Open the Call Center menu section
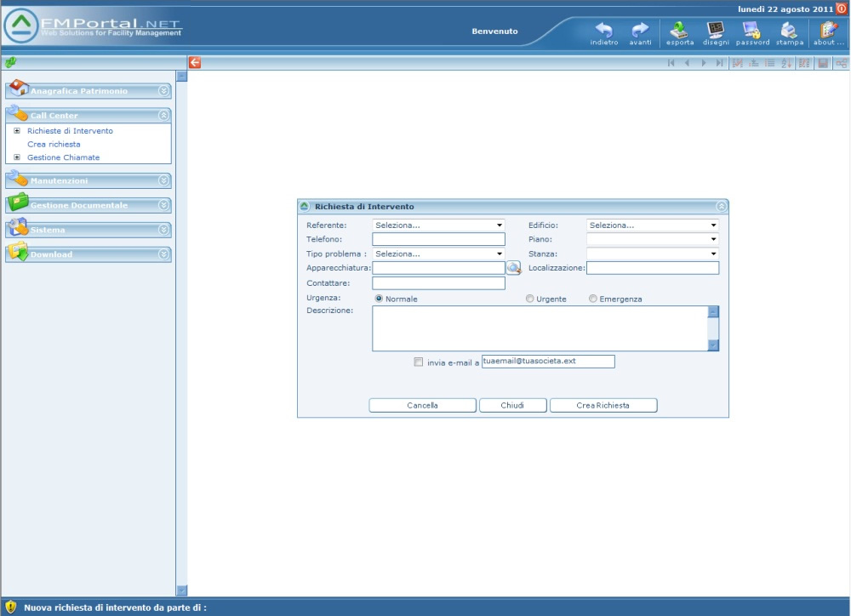Image resolution: width=851 pixels, height=616 pixels. (89, 115)
